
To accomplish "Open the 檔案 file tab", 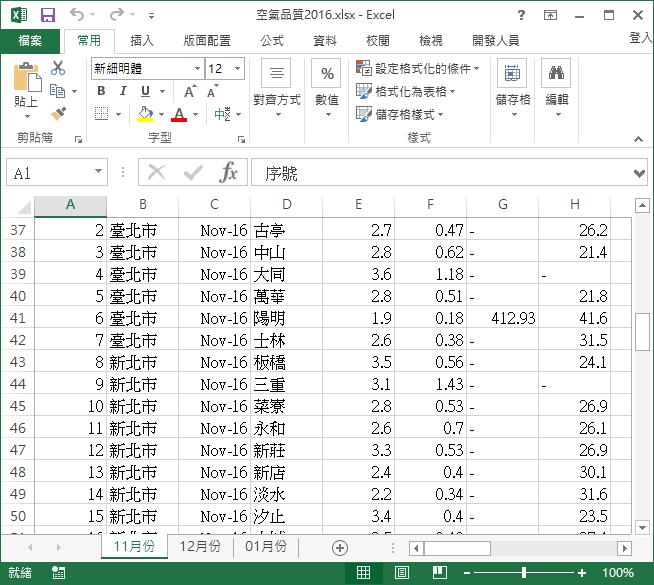I will 30,41.
